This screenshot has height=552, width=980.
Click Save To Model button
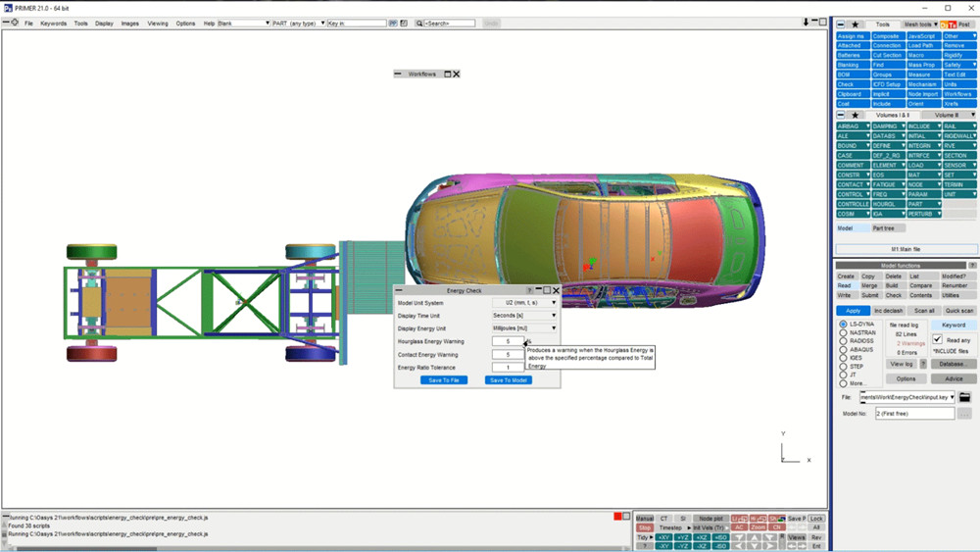coord(508,380)
